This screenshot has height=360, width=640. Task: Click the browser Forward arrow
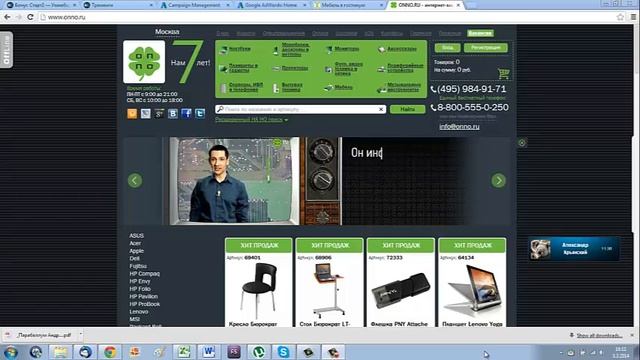[19, 17]
